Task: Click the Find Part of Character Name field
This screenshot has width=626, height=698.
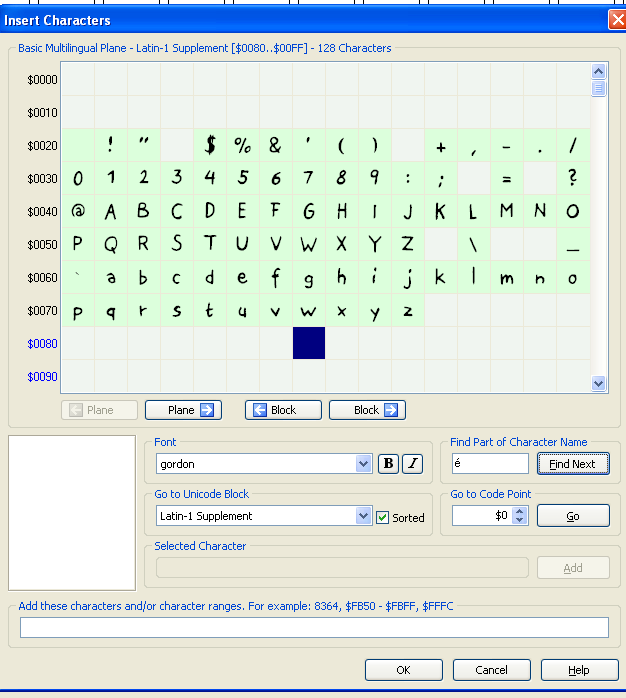Action: click(x=490, y=464)
